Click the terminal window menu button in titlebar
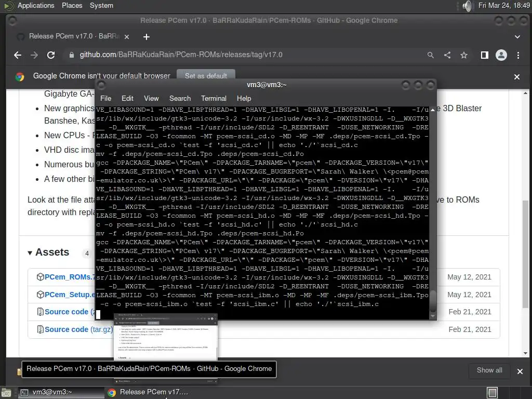 [x=101, y=85]
